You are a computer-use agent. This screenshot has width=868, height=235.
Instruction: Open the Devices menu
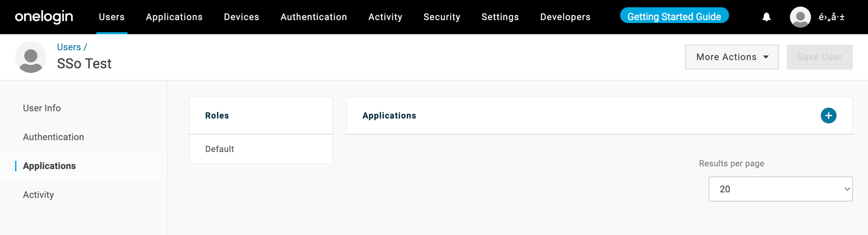point(241,17)
